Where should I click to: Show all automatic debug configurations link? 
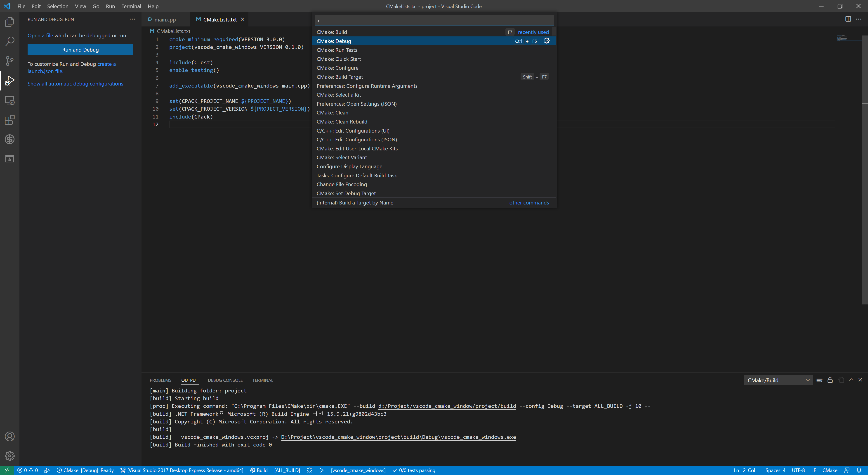click(75, 84)
